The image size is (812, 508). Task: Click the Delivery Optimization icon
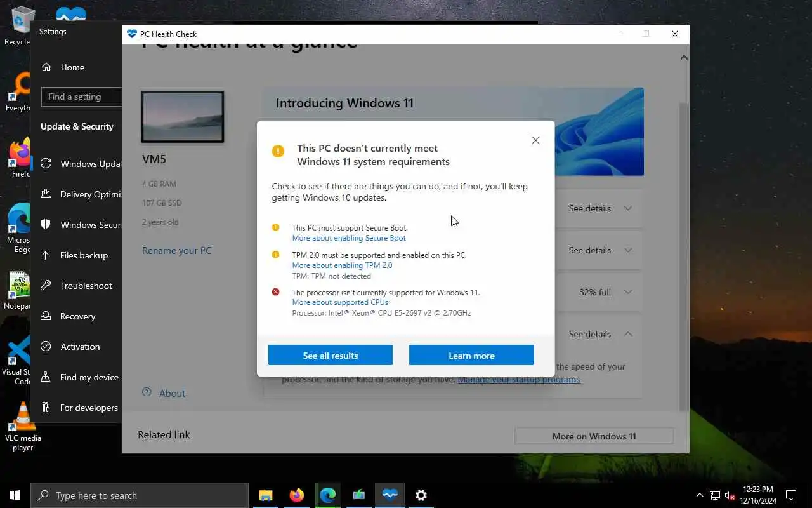tap(46, 194)
